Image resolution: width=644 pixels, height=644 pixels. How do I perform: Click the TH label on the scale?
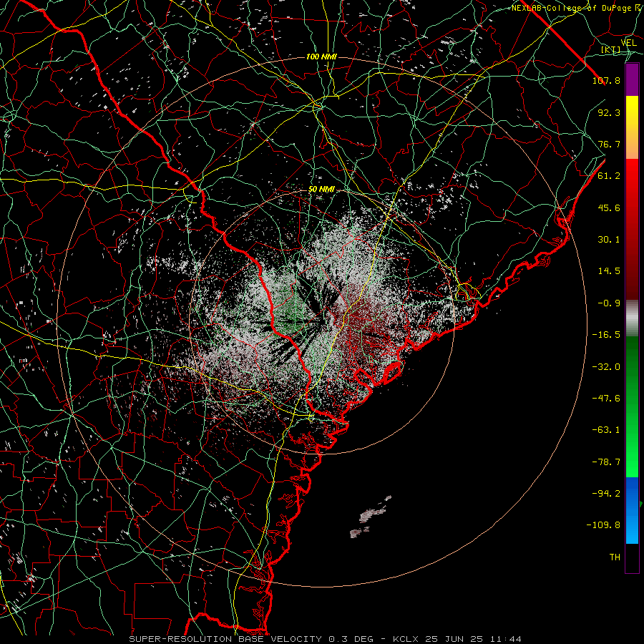pyautogui.click(x=615, y=557)
